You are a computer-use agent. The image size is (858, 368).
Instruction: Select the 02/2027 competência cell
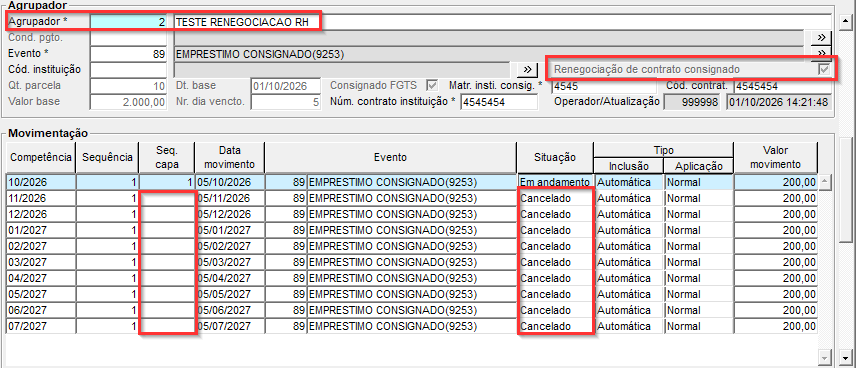point(41,246)
